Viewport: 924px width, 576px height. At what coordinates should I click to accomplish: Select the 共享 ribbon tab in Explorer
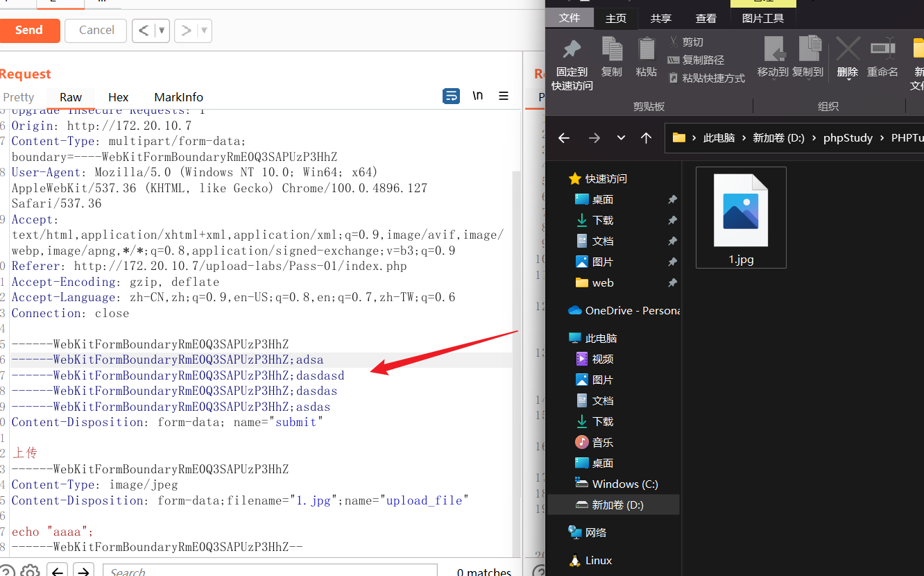click(x=661, y=19)
